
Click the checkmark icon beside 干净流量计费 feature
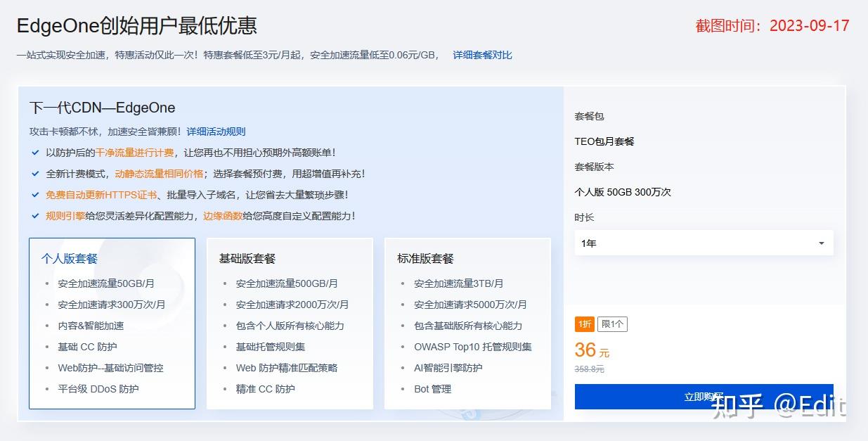[34, 153]
